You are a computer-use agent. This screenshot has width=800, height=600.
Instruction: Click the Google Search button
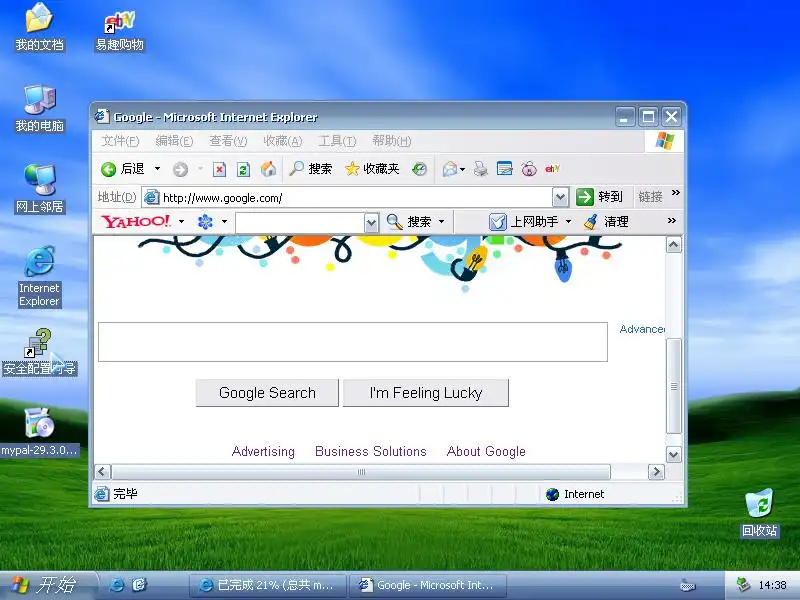pyautogui.click(x=267, y=393)
